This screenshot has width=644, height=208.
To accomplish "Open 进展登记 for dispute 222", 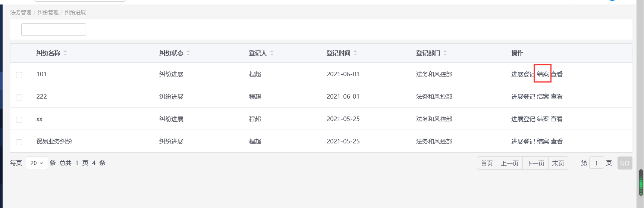I will [523, 97].
